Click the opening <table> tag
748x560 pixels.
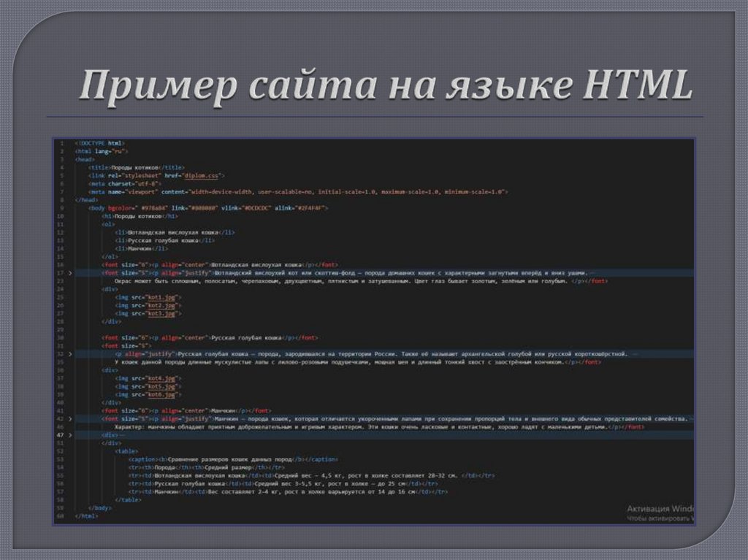pos(126,452)
